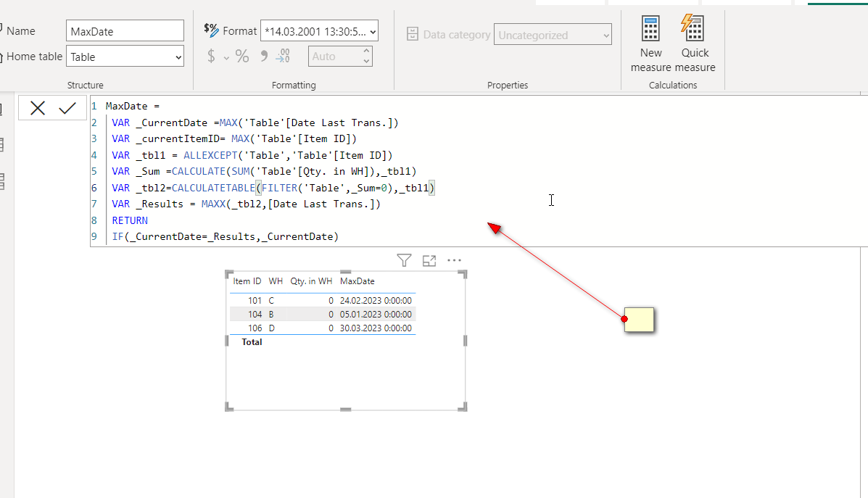The height and width of the screenshot is (498, 868).
Task: Click the RETURN keyword in the formula
Action: point(130,220)
